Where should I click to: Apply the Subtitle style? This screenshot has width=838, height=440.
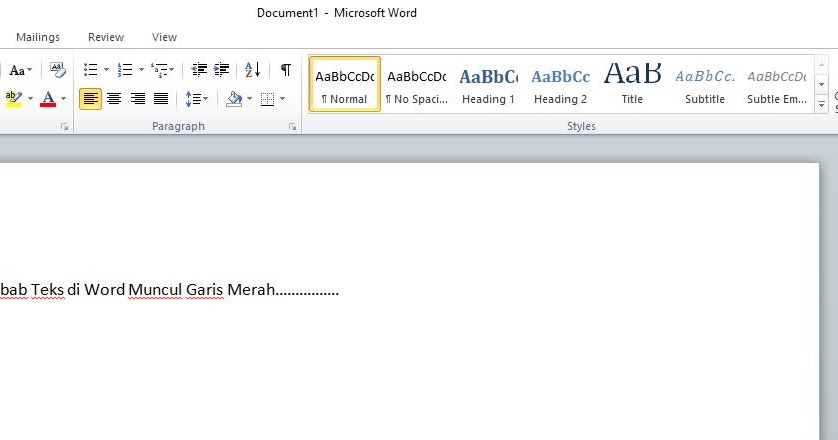click(x=705, y=84)
